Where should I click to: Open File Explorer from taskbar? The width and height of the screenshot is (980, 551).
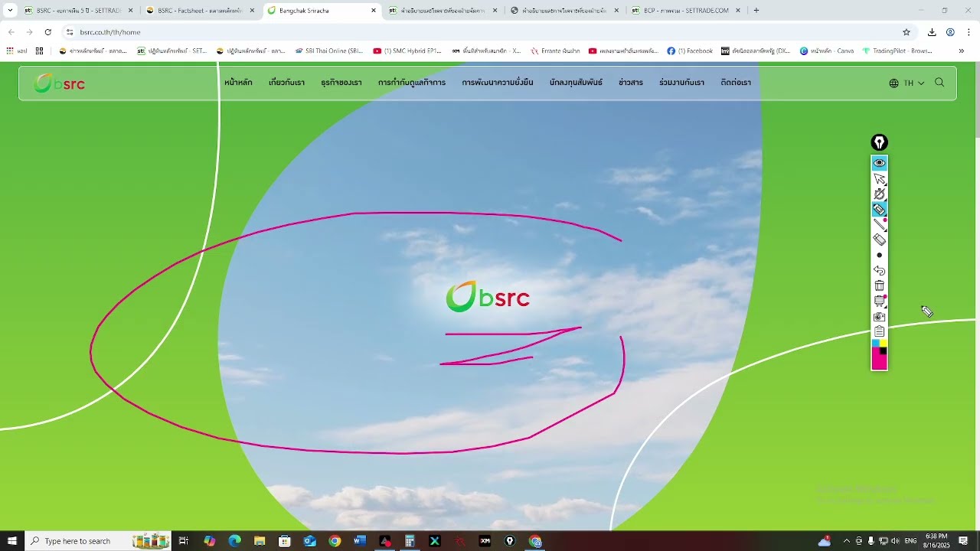pos(260,541)
